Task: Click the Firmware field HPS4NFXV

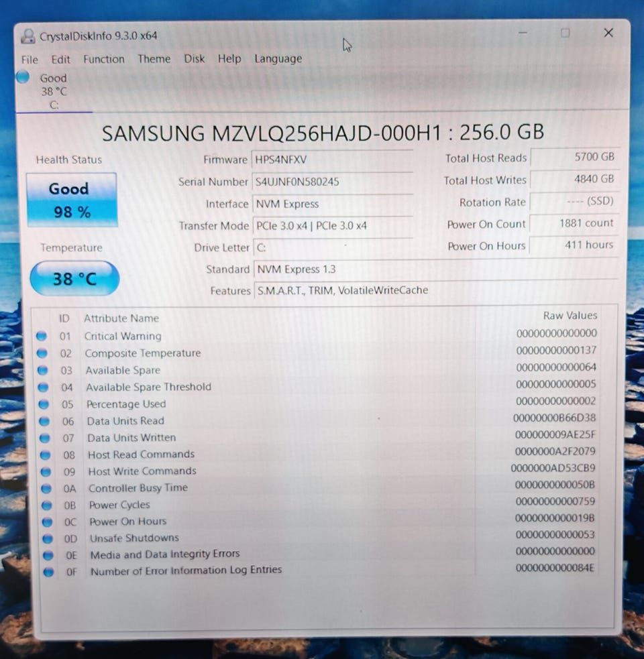Action: [x=332, y=160]
